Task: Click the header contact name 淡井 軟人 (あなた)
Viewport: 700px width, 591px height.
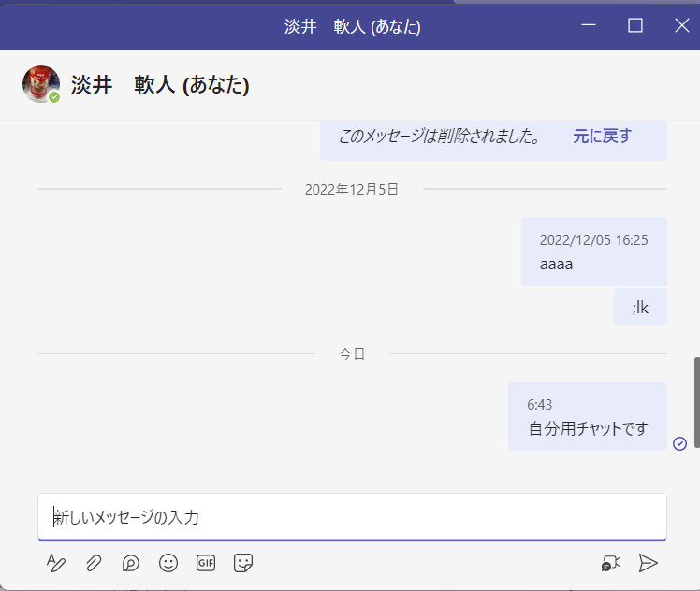Action: coord(160,84)
